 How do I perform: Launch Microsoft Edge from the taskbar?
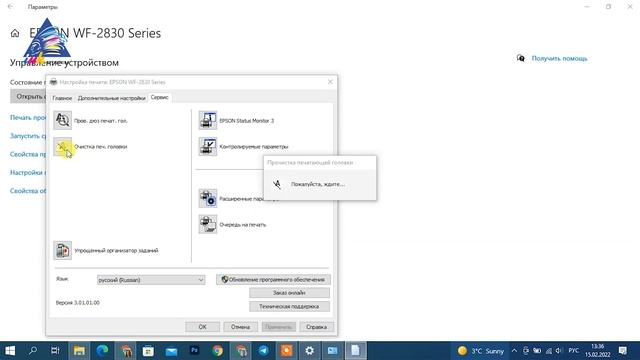(102, 351)
